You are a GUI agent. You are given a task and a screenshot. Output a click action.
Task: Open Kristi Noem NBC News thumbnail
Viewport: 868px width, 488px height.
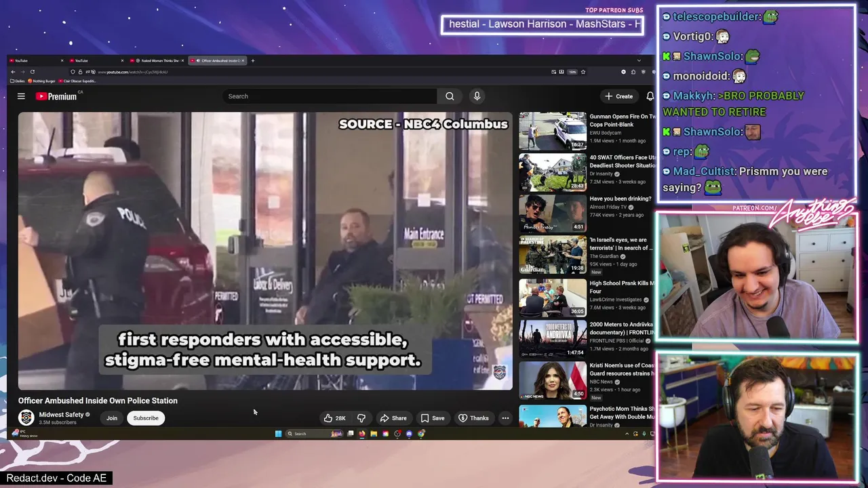point(553,380)
